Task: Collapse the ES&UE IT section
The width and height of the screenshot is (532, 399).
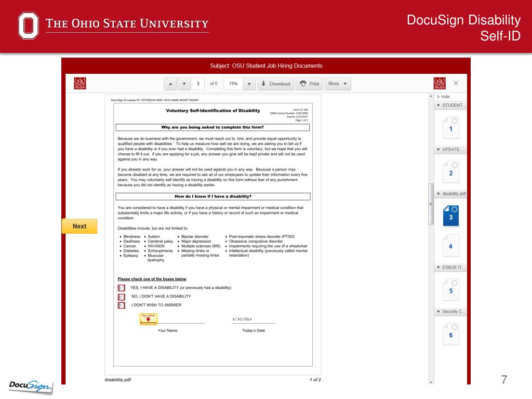Action: [x=451, y=268]
